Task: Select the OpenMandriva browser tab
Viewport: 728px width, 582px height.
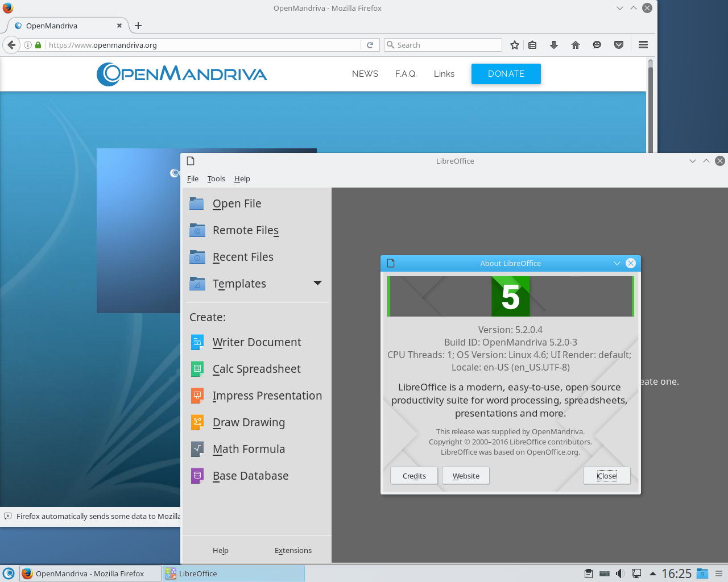Action: click(x=67, y=26)
